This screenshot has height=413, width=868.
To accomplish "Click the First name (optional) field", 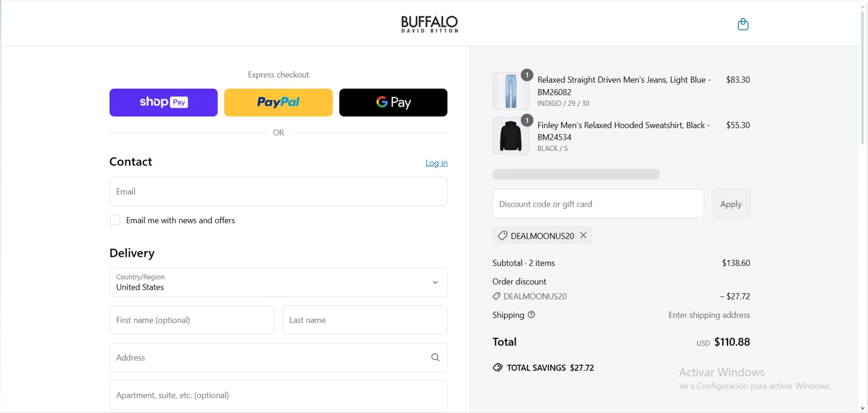I will (x=192, y=320).
